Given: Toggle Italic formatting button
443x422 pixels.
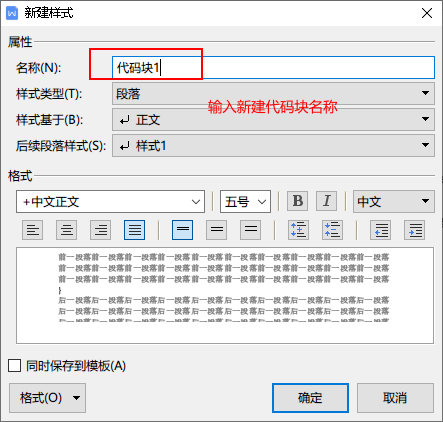Looking at the screenshot, I should [x=326, y=201].
